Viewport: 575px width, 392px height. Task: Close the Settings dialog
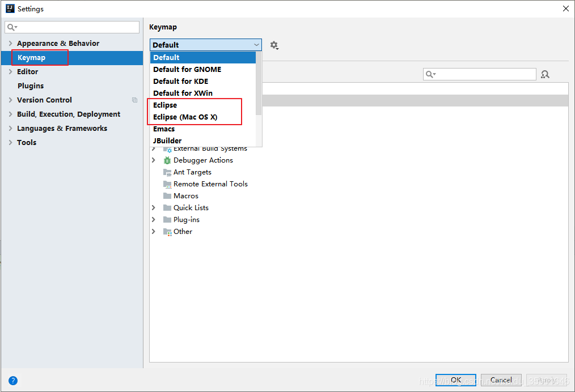coord(566,8)
